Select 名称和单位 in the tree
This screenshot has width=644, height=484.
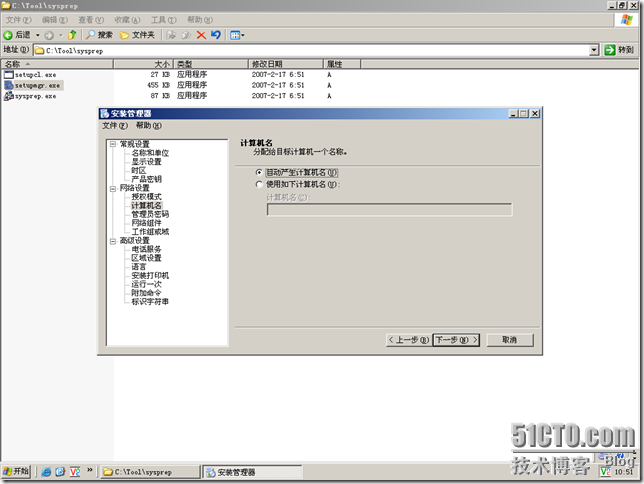coord(150,153)
